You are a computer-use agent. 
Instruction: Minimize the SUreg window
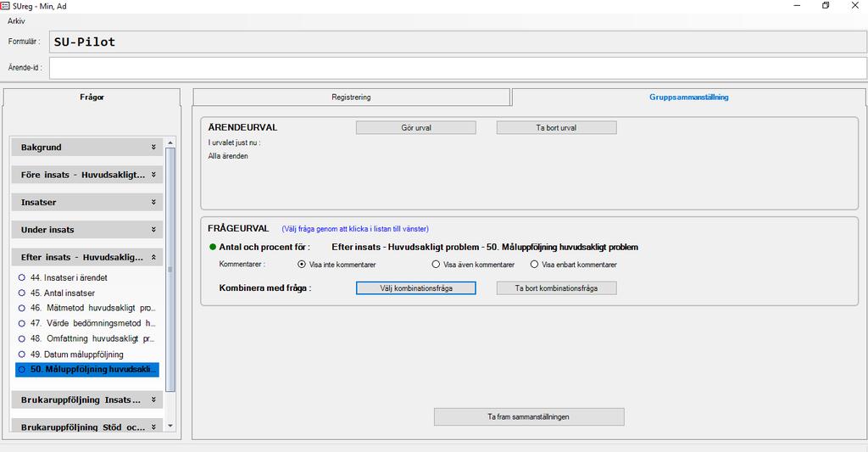(x=797, y=6)
